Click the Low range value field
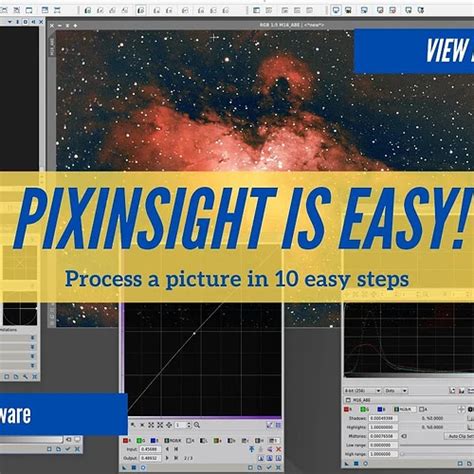Viewport: 474px width, 474px height. [x=383, y=445]
